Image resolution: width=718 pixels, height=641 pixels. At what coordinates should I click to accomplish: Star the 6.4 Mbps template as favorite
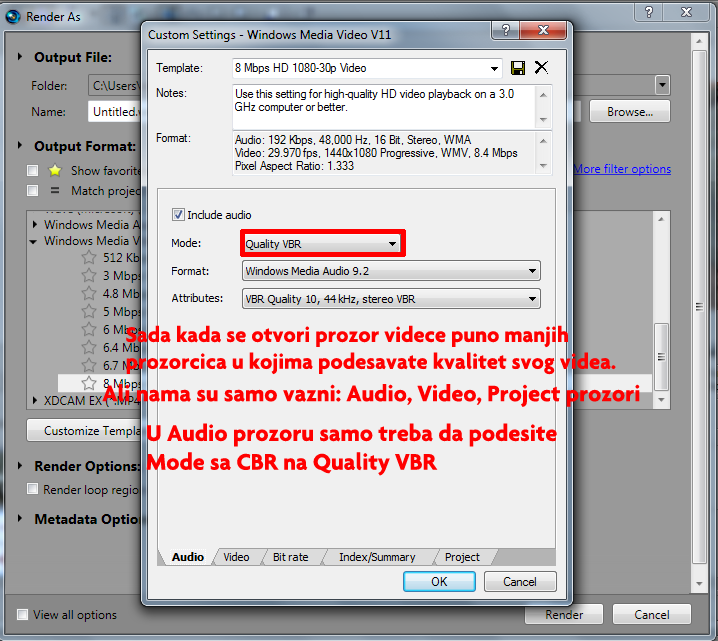tap(89, 348)
